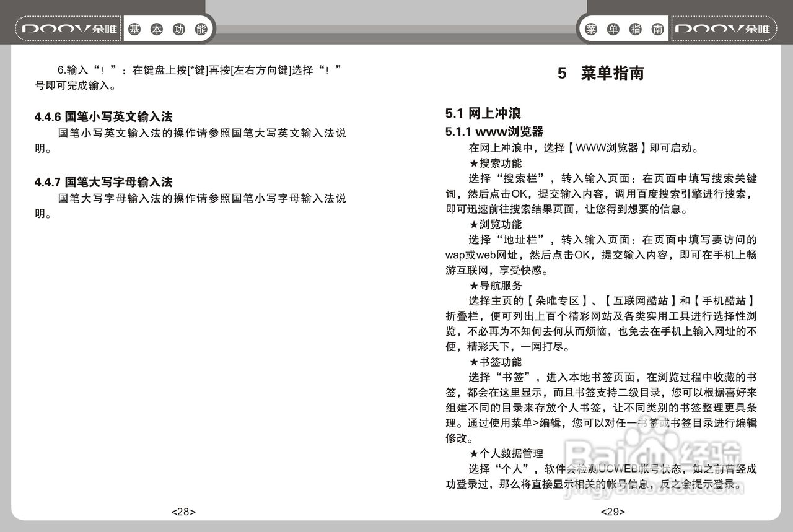Click the DOOV朵唯 logo in left header

click(x=69, y=30)
